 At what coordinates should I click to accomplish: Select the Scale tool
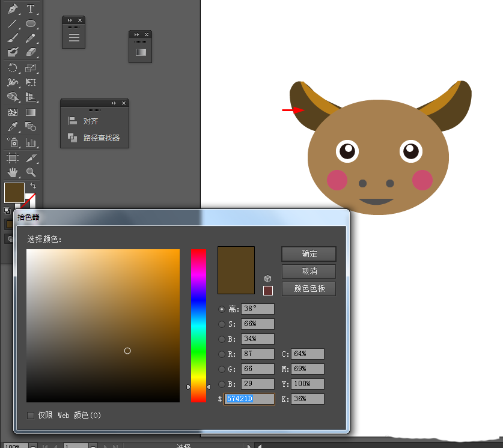(x=31, y=68)
